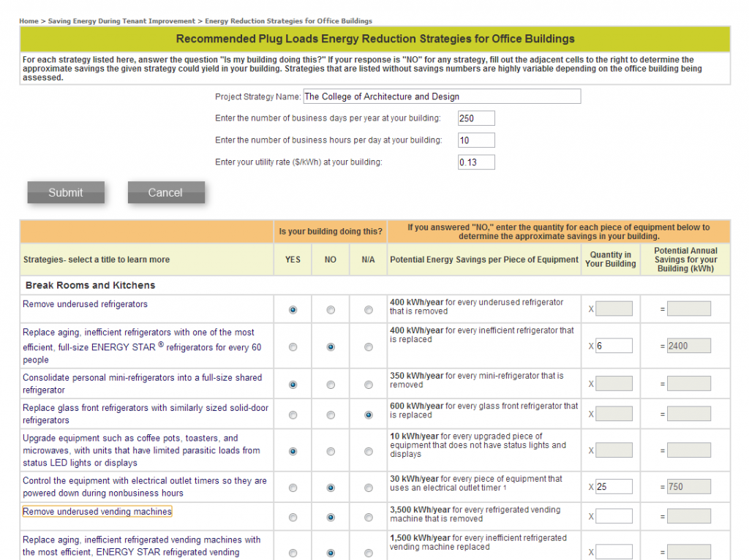
Task: Click the Submit button
Action: coord(66,192)
